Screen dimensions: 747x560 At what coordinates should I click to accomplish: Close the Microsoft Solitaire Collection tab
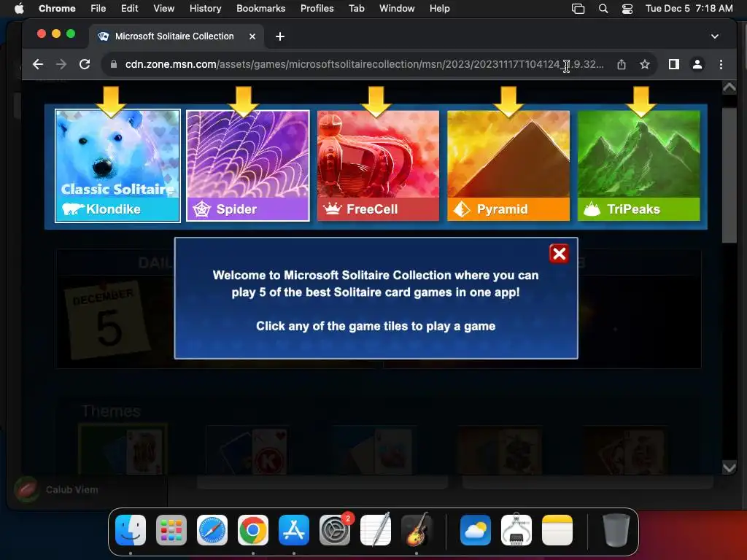(x=252, y=36)
